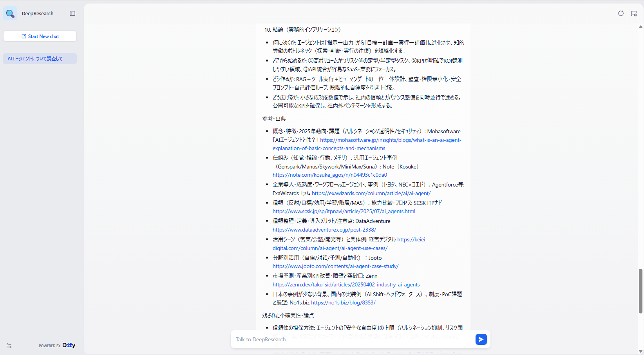Open the no1s.biz blog 8353 link

pos(343,303)
